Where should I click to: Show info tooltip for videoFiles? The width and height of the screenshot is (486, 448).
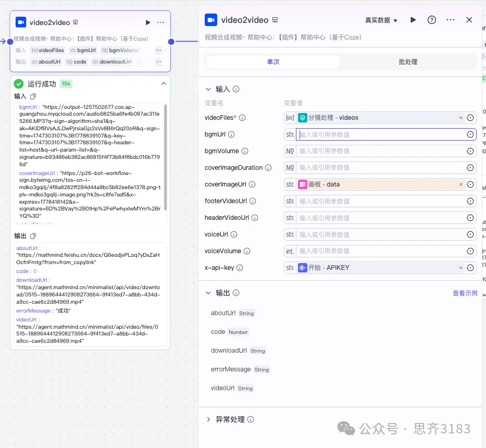tap(242, 118)
